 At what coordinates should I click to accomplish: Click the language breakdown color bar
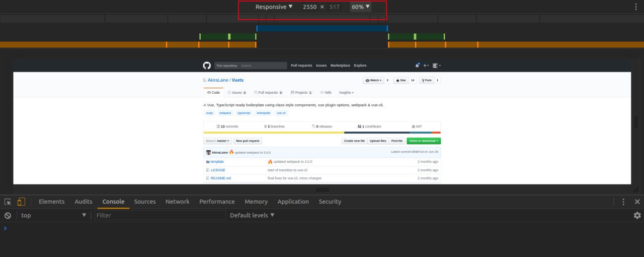[x=322, y=133]
